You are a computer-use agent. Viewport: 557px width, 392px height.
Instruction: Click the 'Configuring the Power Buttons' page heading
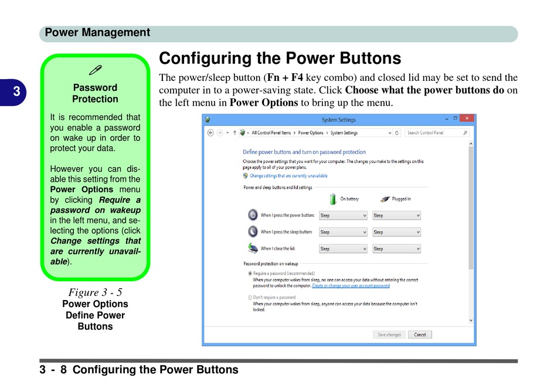coord(280,58)
